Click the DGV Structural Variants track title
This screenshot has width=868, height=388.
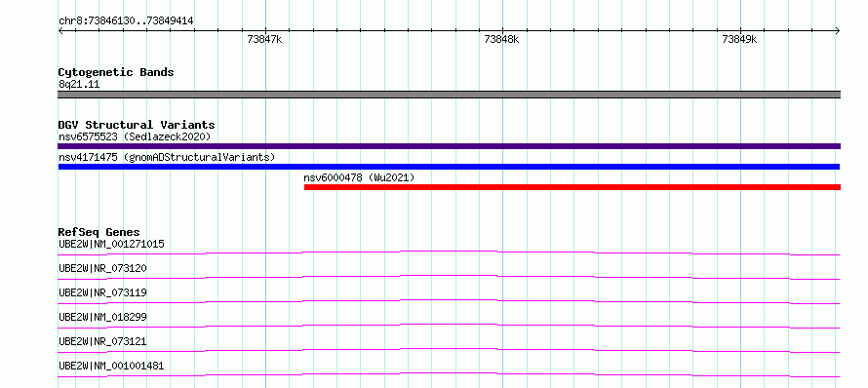click(x=137, y=125)
